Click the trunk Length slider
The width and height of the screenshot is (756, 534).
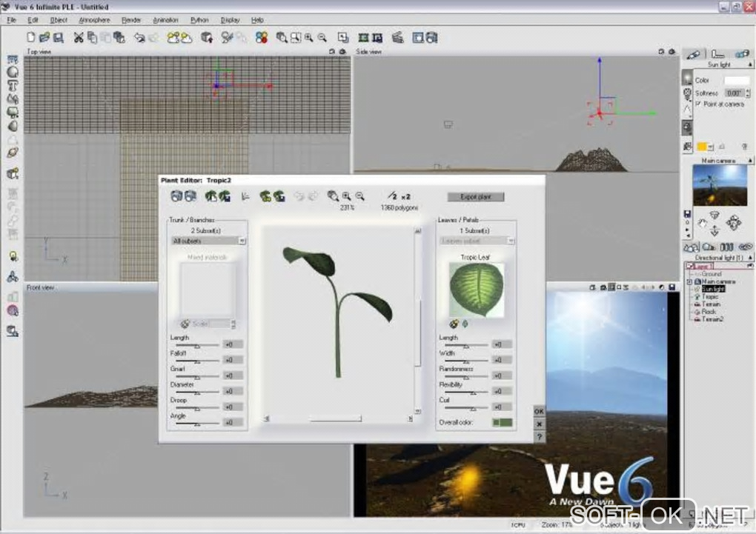pyautogui.click(x=197, y=345)
